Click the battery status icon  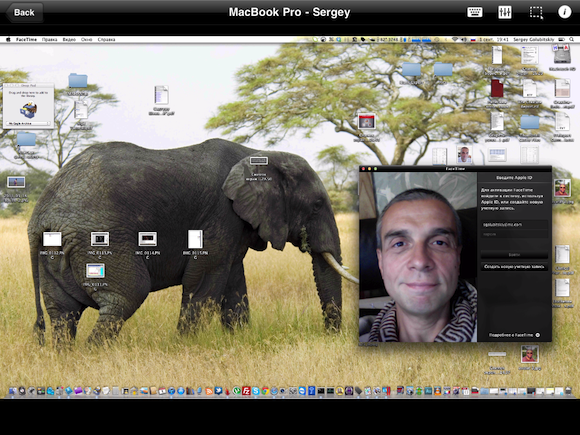(x=562, y=39)
